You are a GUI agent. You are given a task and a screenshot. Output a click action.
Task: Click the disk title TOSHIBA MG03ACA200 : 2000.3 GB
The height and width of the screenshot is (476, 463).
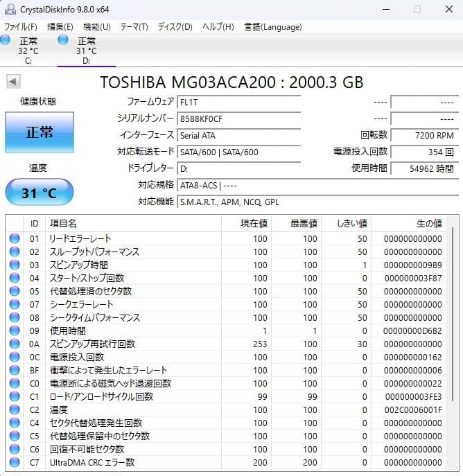[232, 82]
